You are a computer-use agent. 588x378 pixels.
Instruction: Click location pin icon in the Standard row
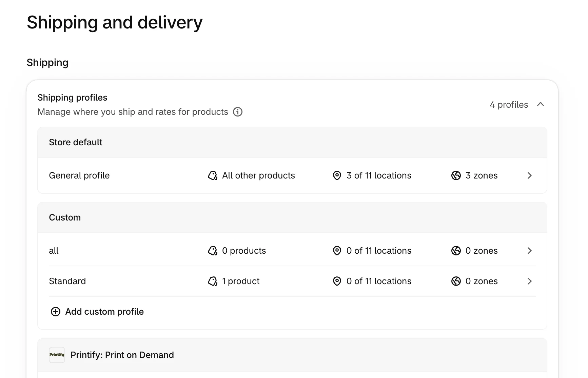coord(337,281)
